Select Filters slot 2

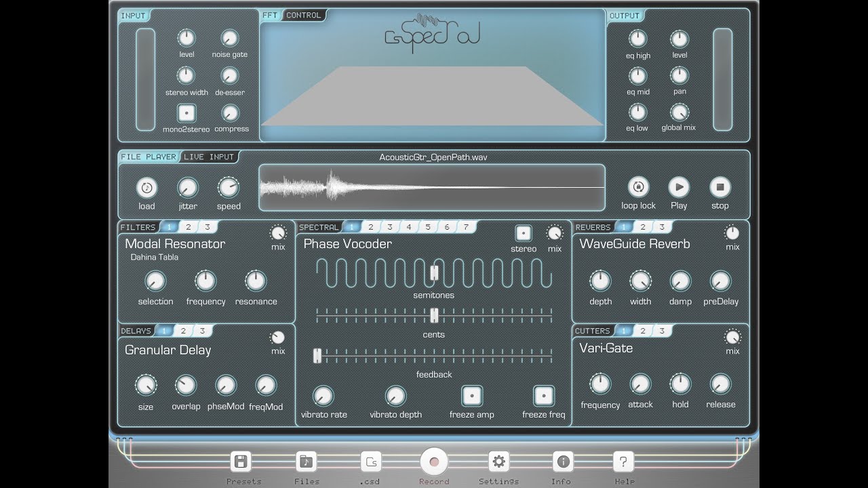[x=189, y=227]
